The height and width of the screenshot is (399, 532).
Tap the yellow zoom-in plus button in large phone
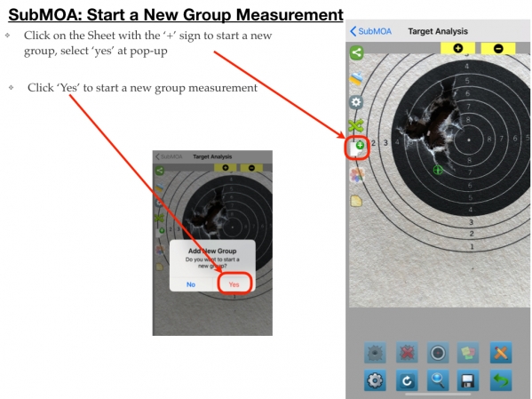pyautogui.click(x=457, y=48)
